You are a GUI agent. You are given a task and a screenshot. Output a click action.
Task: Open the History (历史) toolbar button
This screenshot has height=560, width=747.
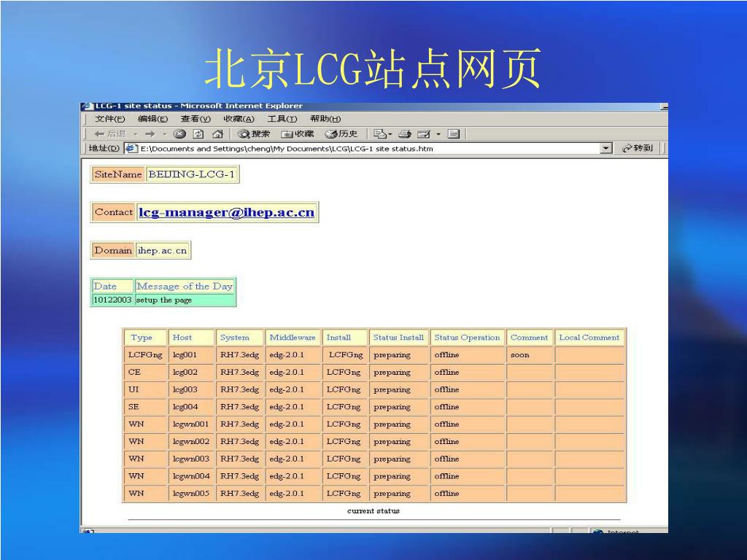tap(341, 134)
